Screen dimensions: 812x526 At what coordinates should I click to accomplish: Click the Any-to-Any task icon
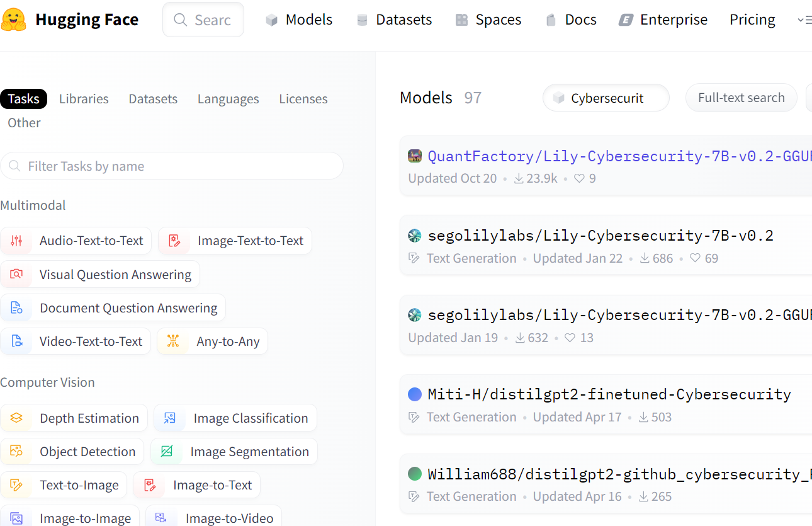(173, 341)
